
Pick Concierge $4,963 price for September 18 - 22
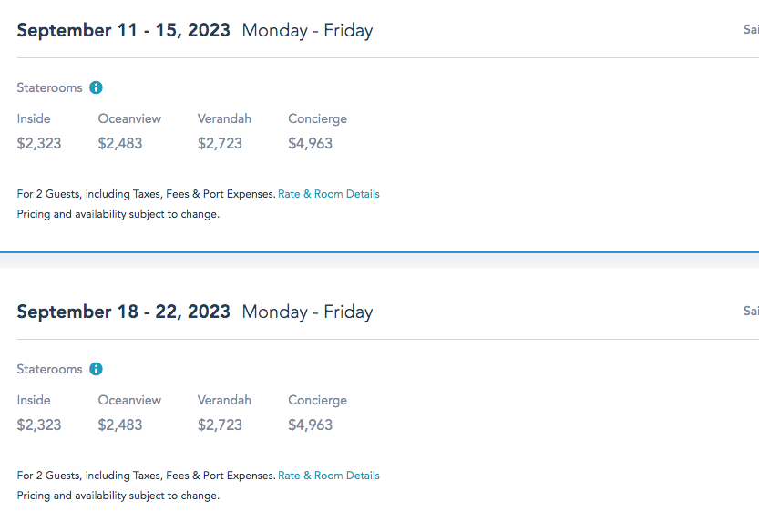click(x=311, y=425)
